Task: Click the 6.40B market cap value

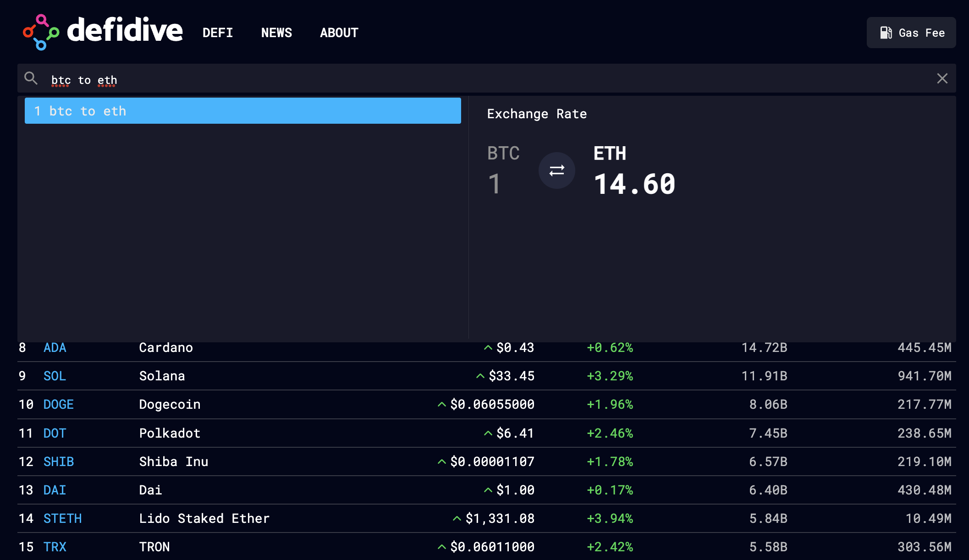Action: click(768, 490)
